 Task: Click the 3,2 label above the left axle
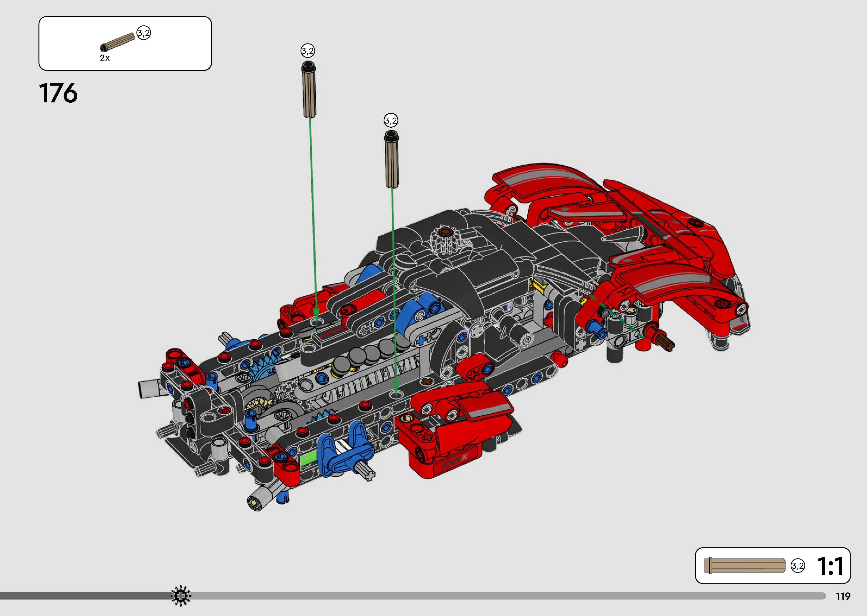(x=308, y=51)
